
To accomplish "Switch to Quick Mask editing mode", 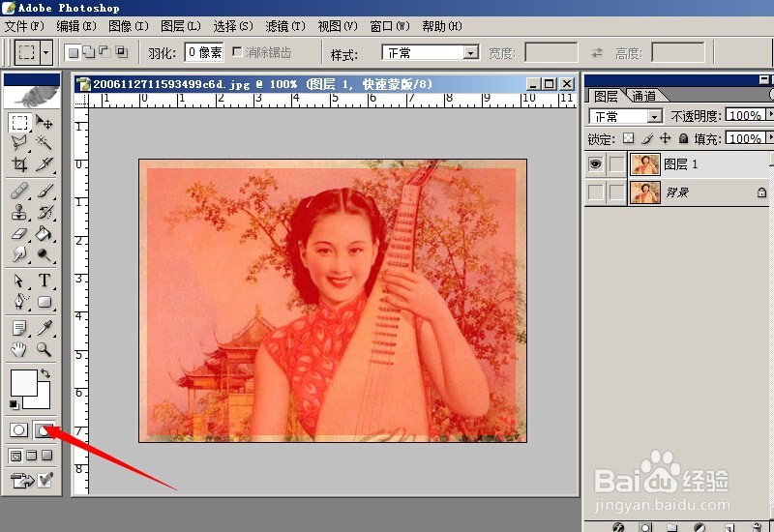I will 44,430.
